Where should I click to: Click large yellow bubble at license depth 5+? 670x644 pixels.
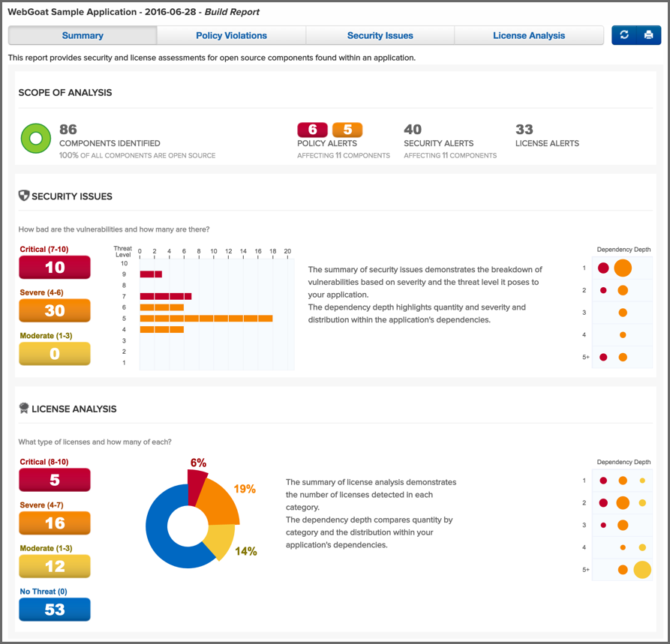[642, 570]
